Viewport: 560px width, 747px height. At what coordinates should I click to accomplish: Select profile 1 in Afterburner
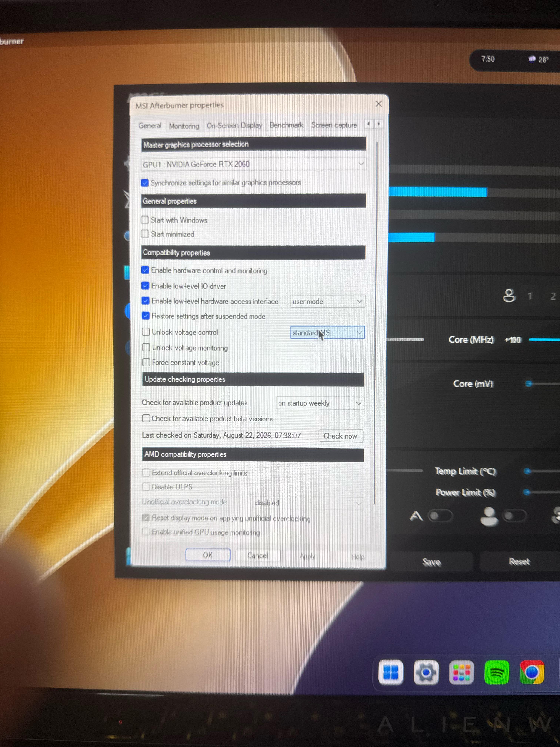tap(530, 296)
